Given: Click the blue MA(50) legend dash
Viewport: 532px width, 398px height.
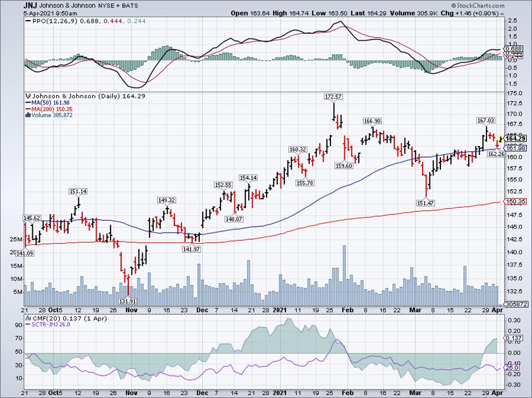Looking at the screenshot, I should pyautogui.click(x=28, y=103).
